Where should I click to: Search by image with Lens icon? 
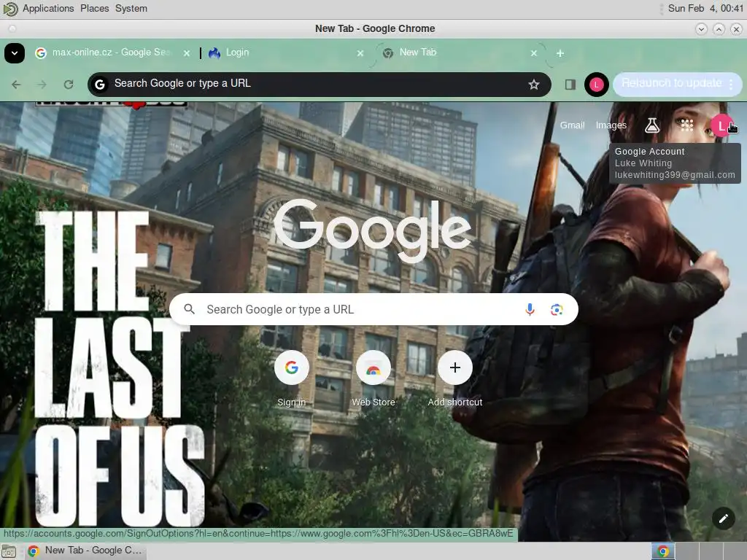coord(557,310)
